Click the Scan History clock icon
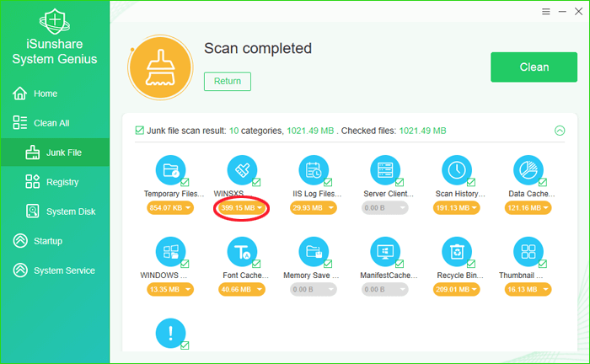Image resolution: width=590 pixels, height=364 pixels. click(457, 170)
